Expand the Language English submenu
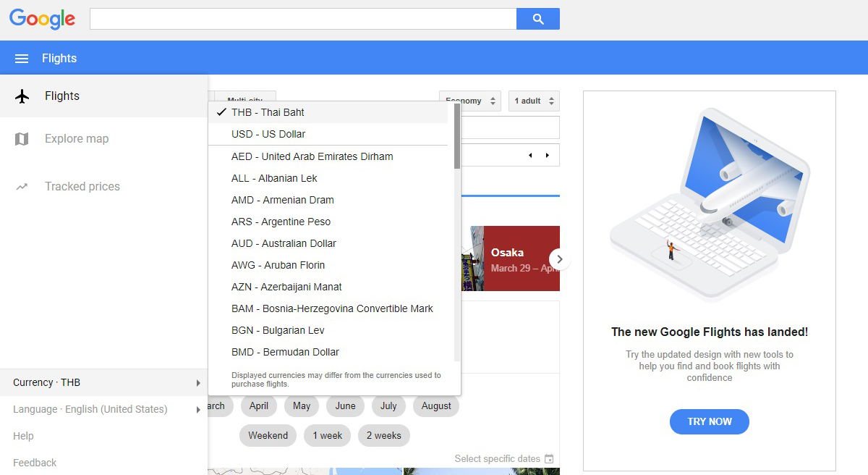868x475 pixels. pos(104,409)
